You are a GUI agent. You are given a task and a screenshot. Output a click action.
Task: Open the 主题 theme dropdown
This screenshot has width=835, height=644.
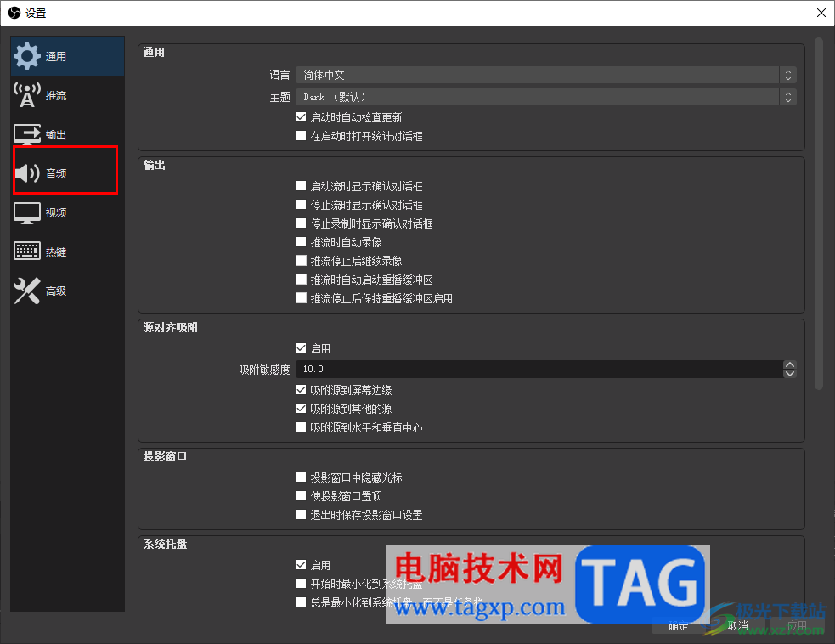pos(546,97)
